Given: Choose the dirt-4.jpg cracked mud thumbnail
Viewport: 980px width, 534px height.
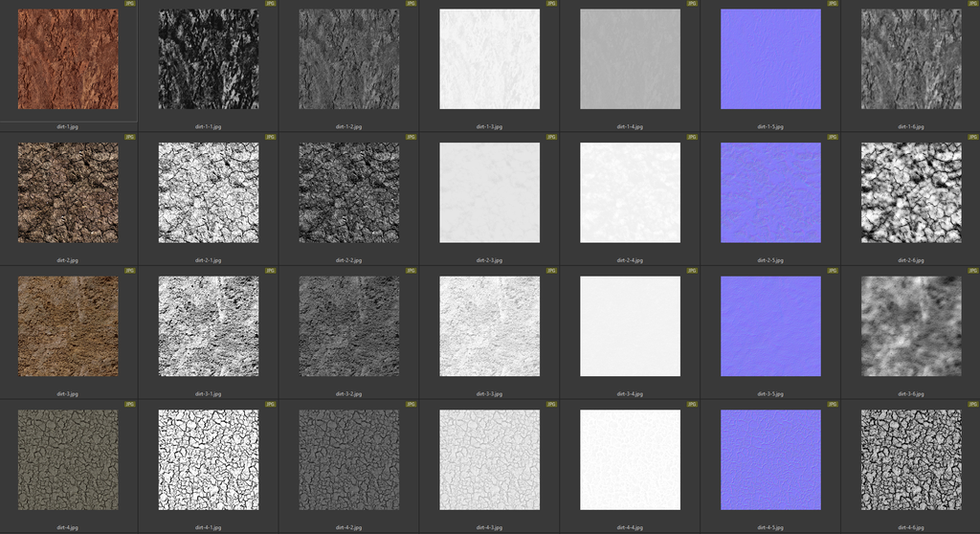Looking at the screenshot, I should (x=68, y=459).
